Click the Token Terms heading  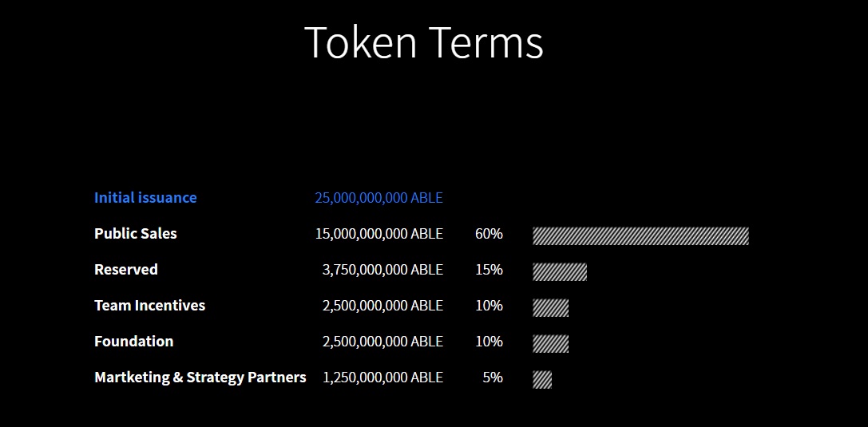point(424,42)
